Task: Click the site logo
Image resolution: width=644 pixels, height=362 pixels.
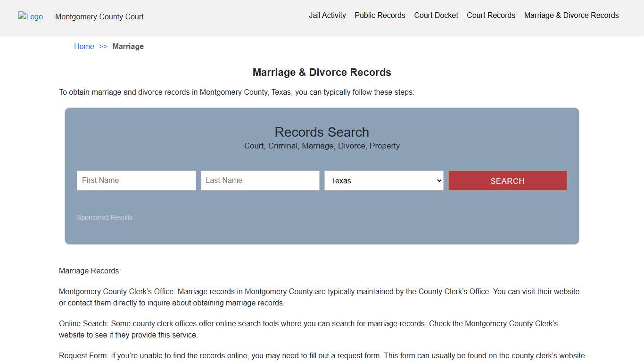Action: click(30, 17)
